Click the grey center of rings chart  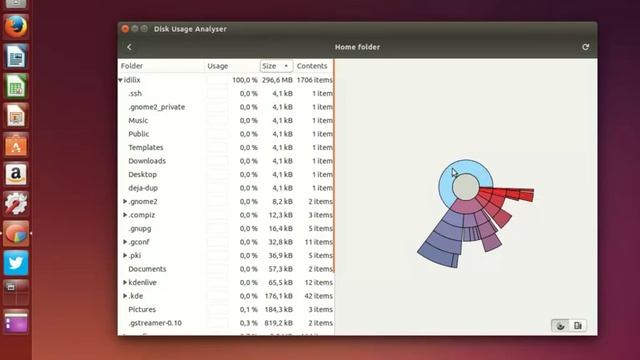click(465, 187)
